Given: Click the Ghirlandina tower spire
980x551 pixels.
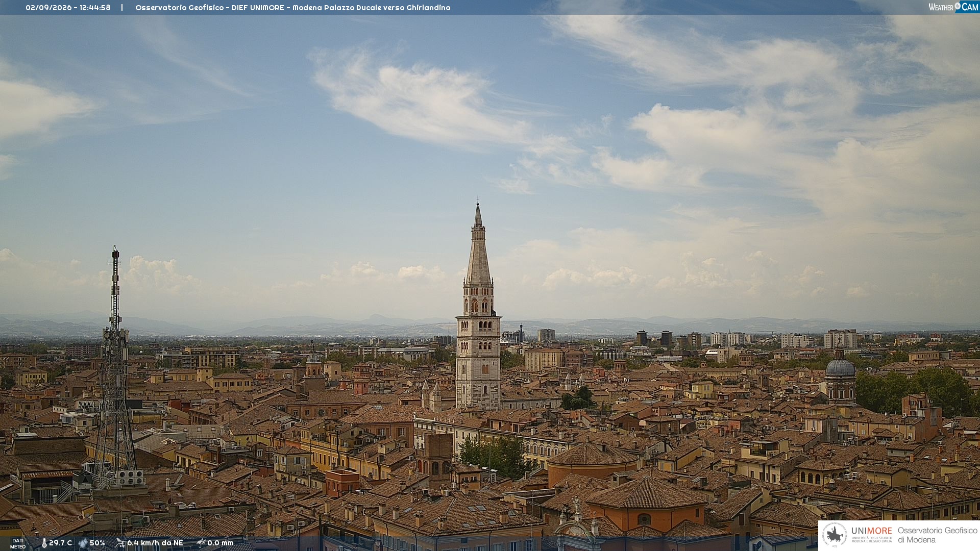Looking at the screenshot, I should (478, 244).
